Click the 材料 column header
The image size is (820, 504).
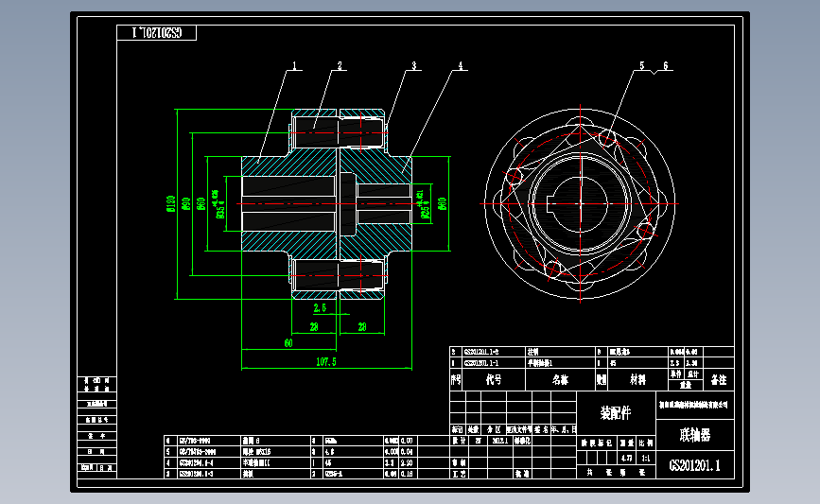[x=637, y=379]
